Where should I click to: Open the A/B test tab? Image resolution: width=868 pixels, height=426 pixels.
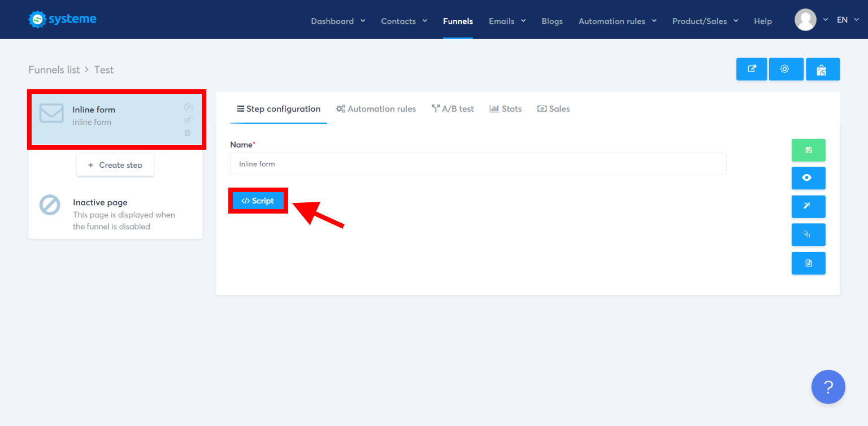452,108
